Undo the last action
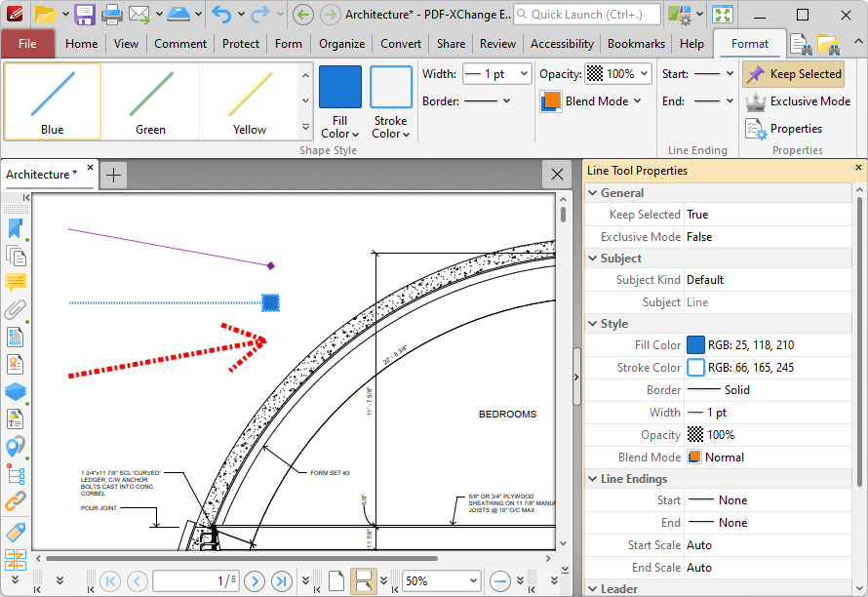 point(221,15)
